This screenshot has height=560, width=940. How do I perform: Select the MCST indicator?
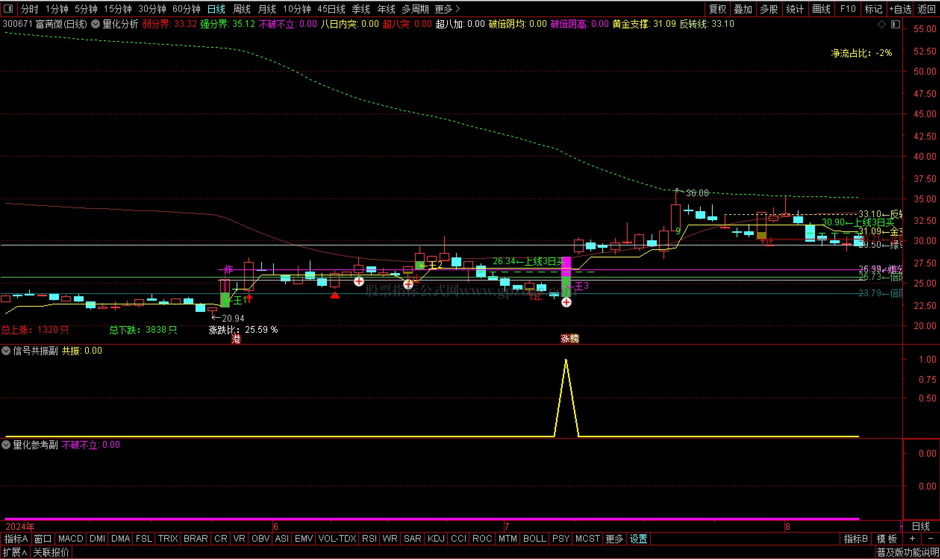(588, 539)
